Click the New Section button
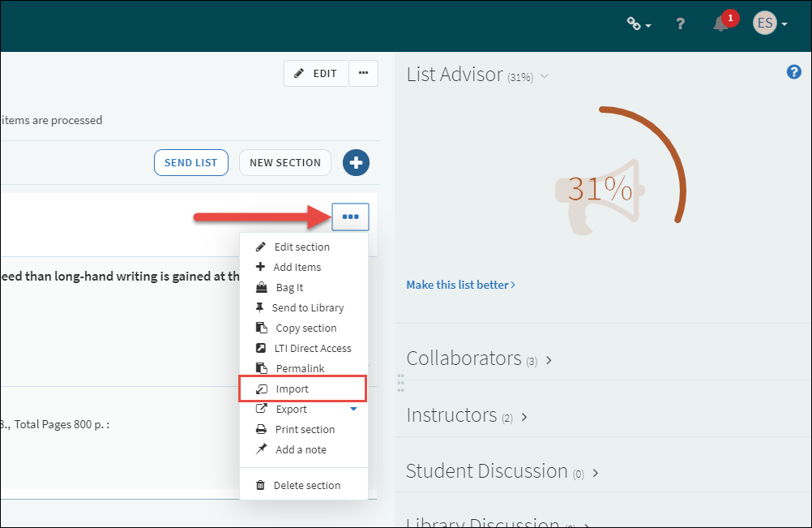812x528 pixels. pyautogui.click(x=284, y=162)
